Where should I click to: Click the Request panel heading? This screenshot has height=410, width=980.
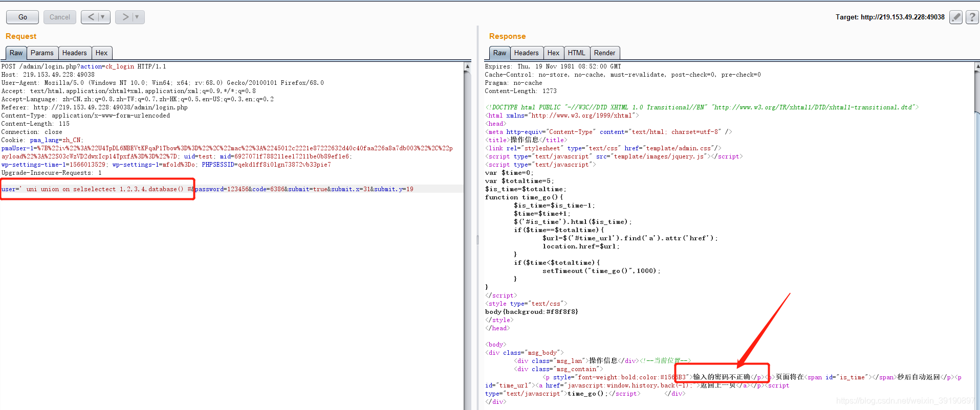point(21,36)
